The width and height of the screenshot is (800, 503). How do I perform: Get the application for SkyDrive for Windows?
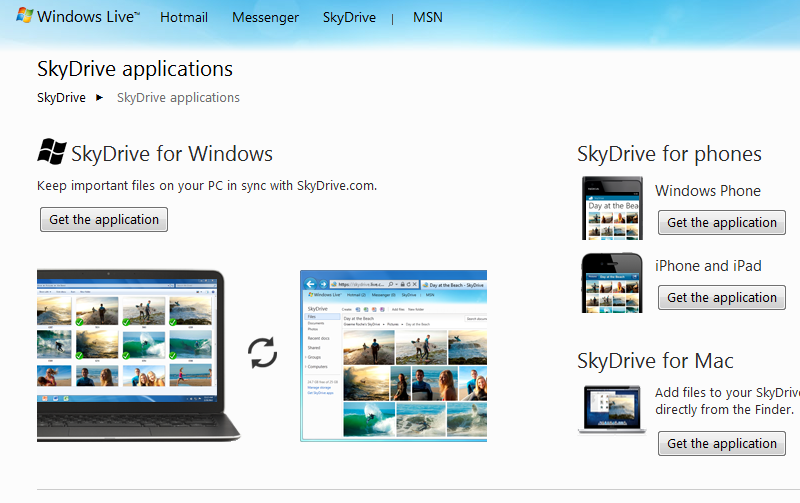(x=104, y=219)
